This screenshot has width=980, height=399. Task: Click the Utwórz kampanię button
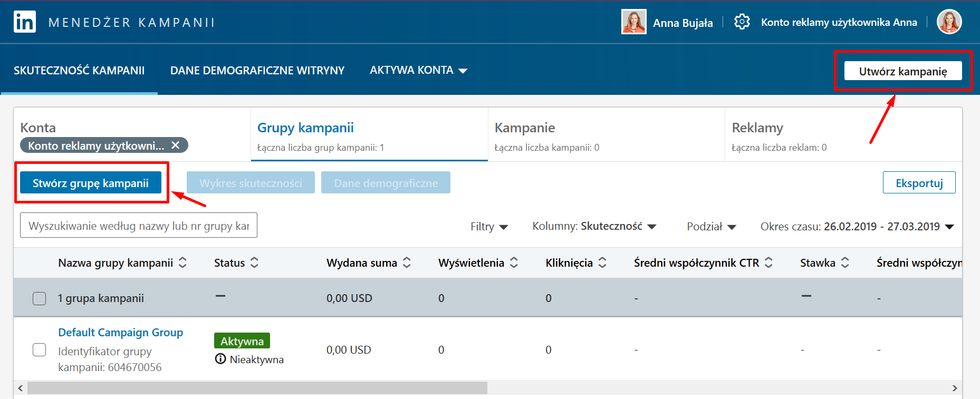[902, 71]
